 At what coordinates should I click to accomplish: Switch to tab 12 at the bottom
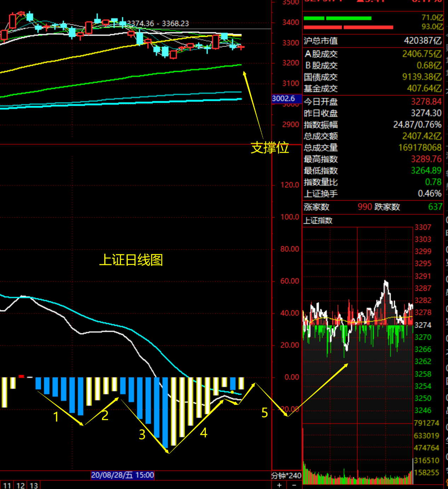(21, 485)
